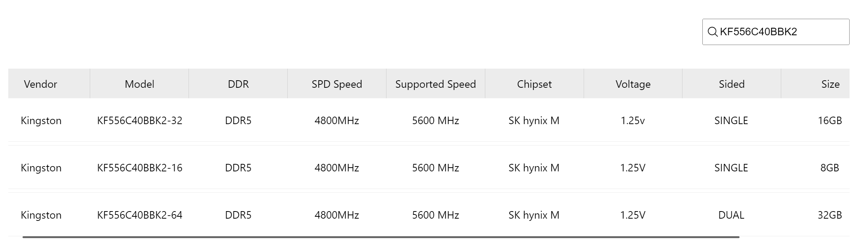
Task: Click the 8GB size cell
Action: pyautogui.click(x=830, y=168)
